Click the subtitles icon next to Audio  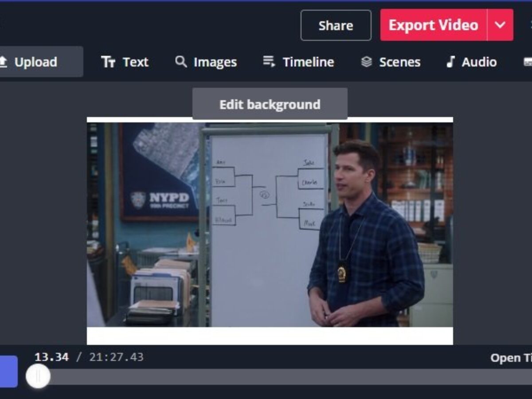tap(528, 62)
